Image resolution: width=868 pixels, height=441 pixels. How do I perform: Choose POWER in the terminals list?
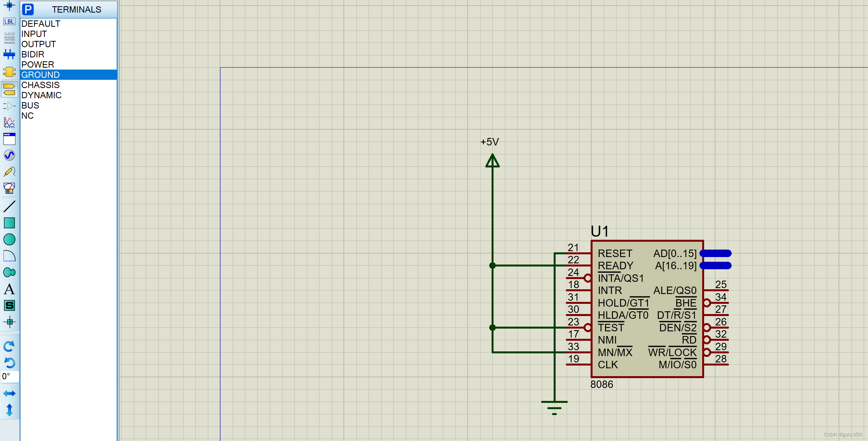38,64
